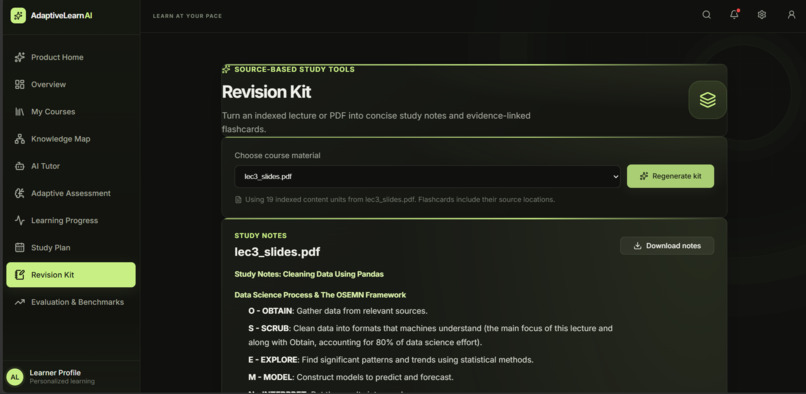The height and width of the screenshot is (394, 806).
Task: Open Evaluation & Benchmarks
Action: point(71,302)
